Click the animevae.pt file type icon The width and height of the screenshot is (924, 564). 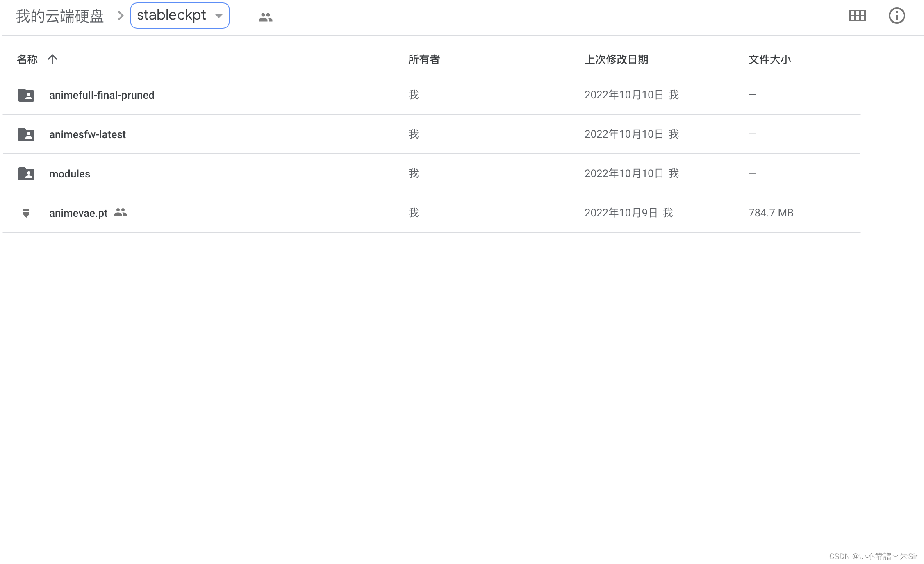(x=26, y=213)
